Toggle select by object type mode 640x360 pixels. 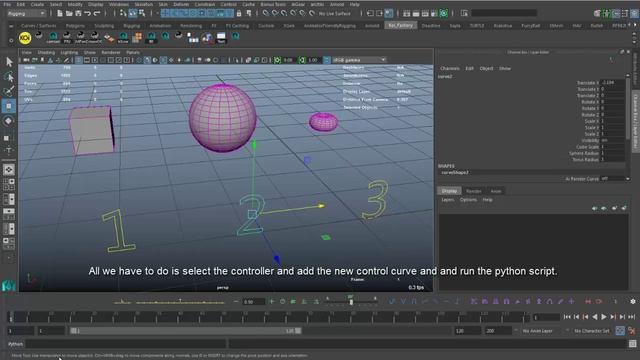(x=133, y=13)
